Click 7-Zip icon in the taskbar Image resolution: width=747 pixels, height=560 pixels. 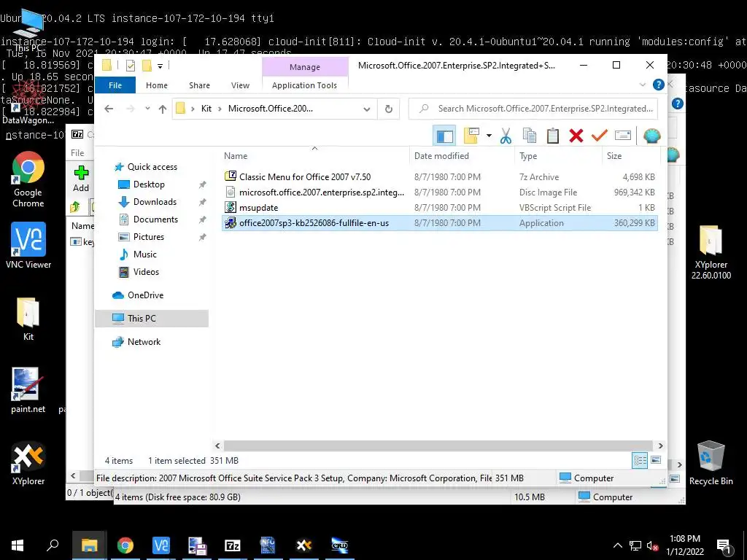pos(233,545)
